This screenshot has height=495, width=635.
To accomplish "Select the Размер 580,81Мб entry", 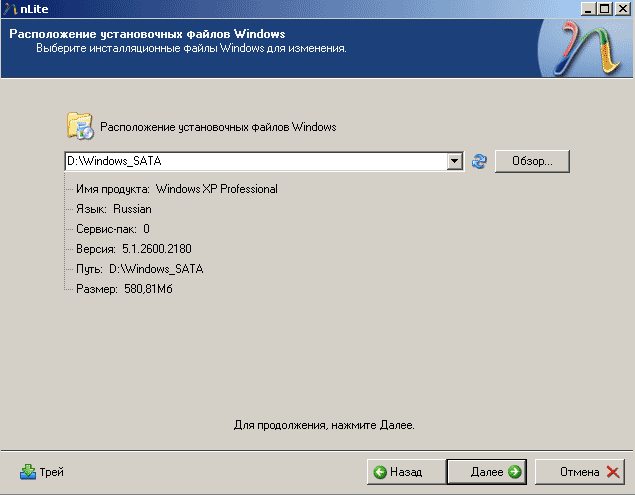I will (x=124, y=289).
